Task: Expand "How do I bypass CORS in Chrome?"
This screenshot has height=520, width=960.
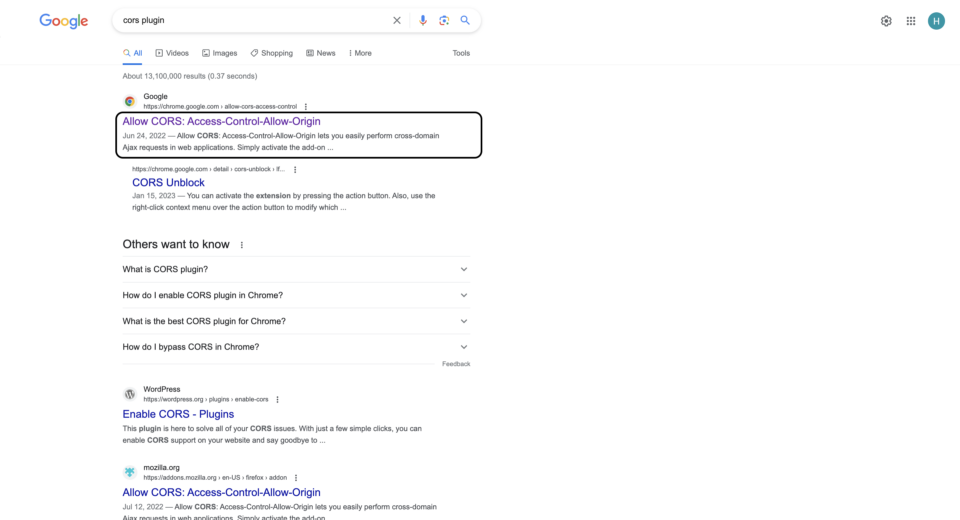Action: (464, 347)
